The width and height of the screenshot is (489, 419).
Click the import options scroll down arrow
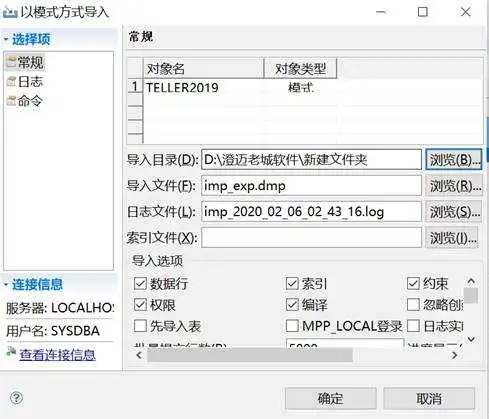pos(471,339)
